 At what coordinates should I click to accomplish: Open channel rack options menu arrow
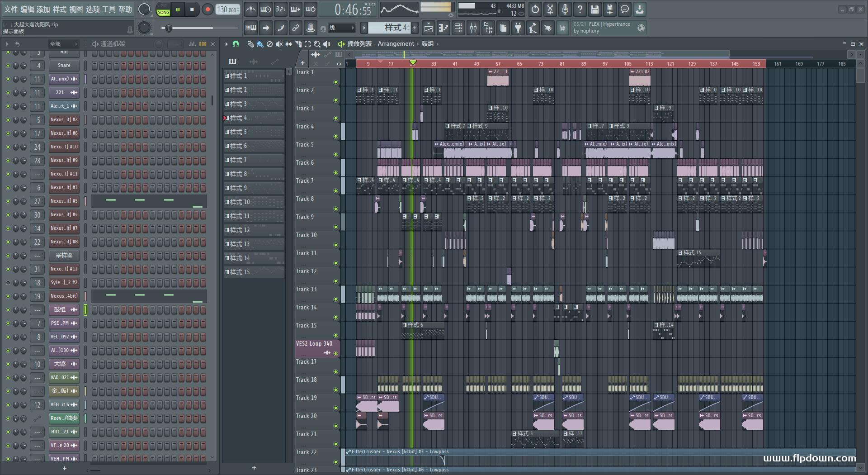click(x=7, y=44)
